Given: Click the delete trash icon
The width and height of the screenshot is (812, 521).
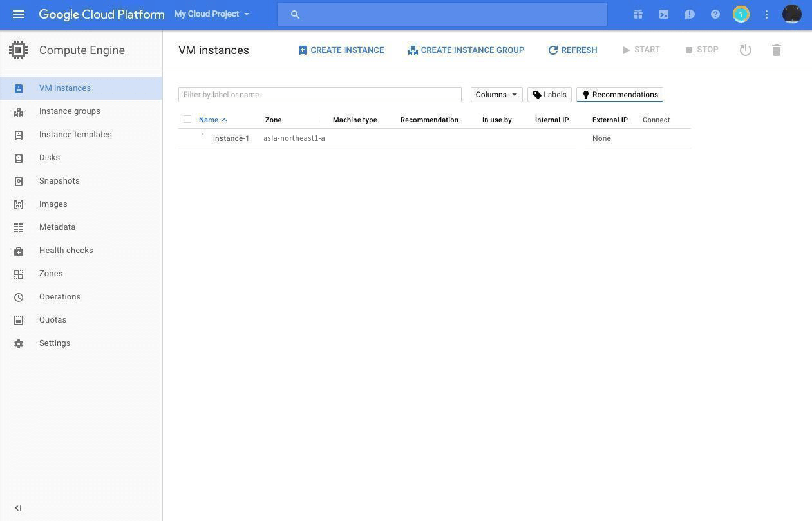Looking at the screenshot, I should coord(777,50).
